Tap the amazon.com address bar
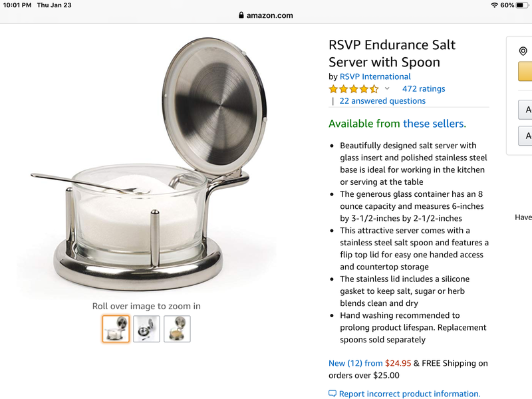Image resolution: width=532 pixels, height=399 pixels. [x=266, y=15]
